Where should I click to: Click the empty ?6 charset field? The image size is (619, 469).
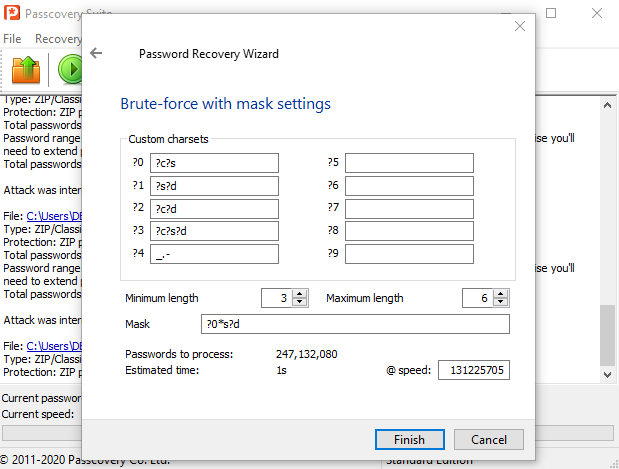click(x=409, y=186)
